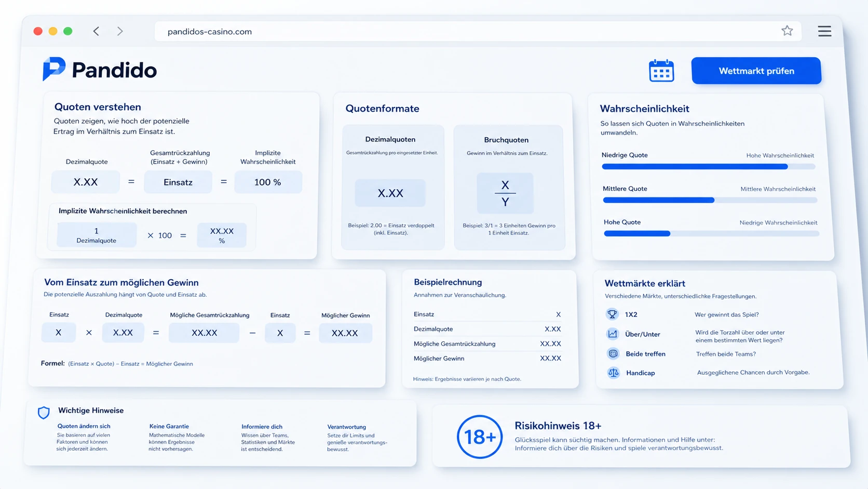Image resolution: width=868 pixels, height=489 pixels.
Task: Select the Dezimalquoten format card
Action: tap(392, 187)
